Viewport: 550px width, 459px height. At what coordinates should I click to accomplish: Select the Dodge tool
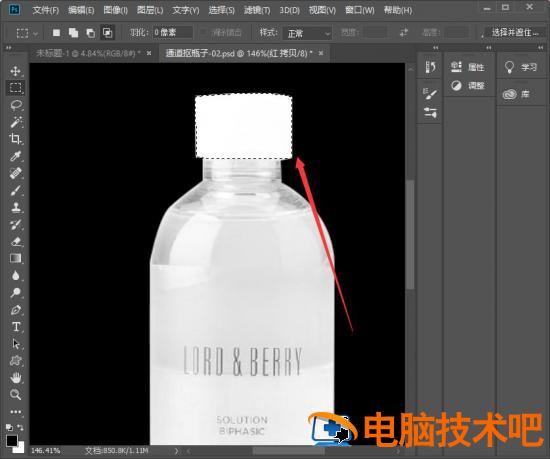point(15,292)
